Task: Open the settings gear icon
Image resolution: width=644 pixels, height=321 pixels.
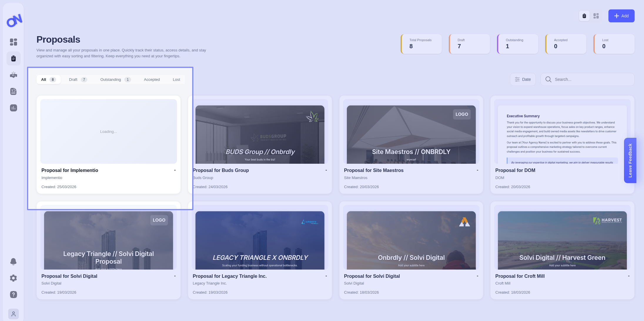Action: pos(14,278)
